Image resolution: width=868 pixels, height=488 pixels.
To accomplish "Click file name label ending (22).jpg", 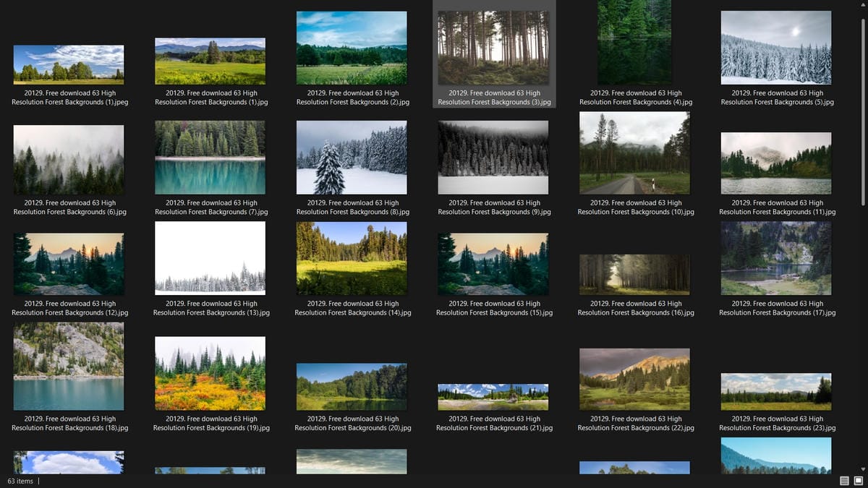I will [635, 424].
